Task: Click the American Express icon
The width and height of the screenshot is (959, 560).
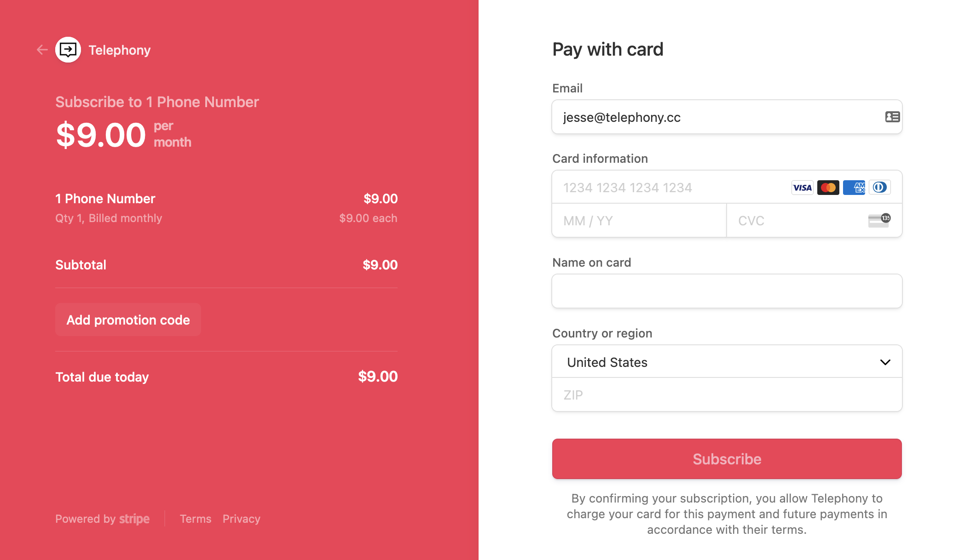Action: click(x=855, y=187)
